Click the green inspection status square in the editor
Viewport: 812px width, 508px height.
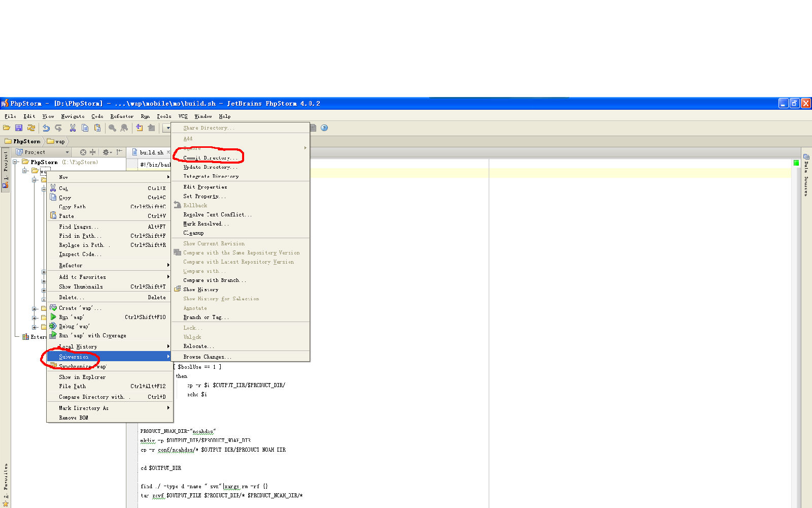796,163
